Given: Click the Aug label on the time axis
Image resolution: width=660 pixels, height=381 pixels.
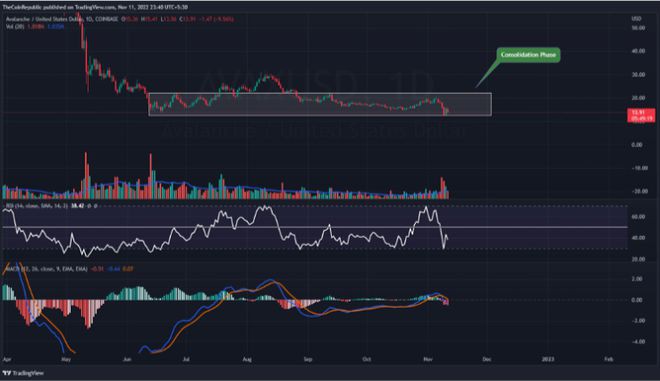Looking at the screenshot, I should pos(247,359).
